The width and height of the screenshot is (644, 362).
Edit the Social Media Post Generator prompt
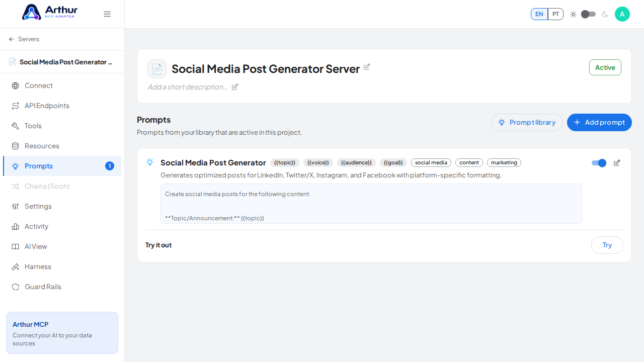617,163
